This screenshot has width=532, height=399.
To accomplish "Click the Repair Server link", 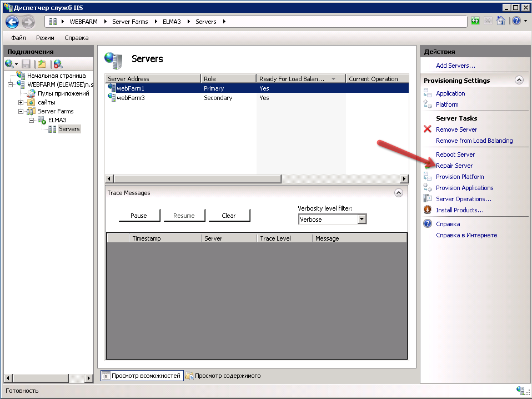I will click(x=454, y=166).
